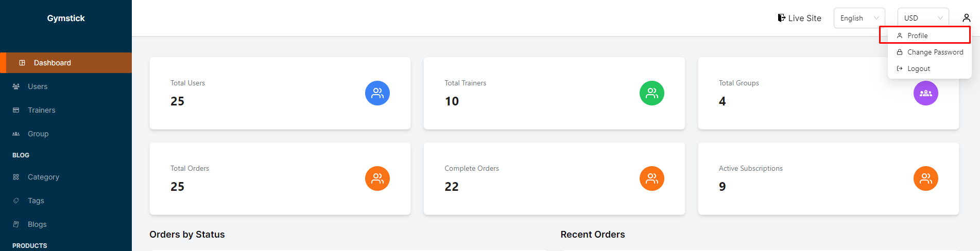980x251 pixels.
Task: Click the user account icon in header
Action: pyautogui.click(x=966, y=18)
